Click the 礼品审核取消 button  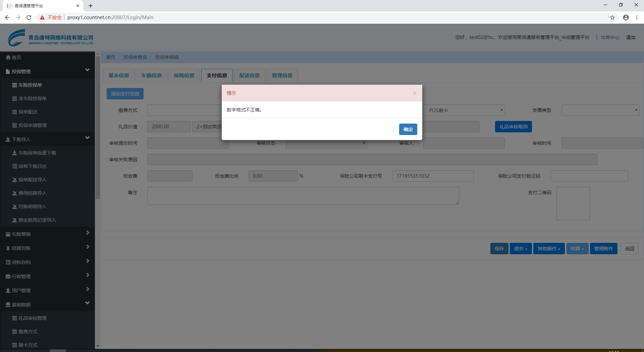coord(514,127)
